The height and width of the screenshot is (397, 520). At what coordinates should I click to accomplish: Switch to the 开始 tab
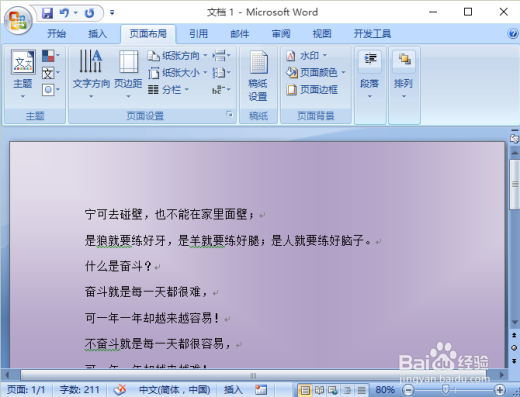tap(56, 34)
